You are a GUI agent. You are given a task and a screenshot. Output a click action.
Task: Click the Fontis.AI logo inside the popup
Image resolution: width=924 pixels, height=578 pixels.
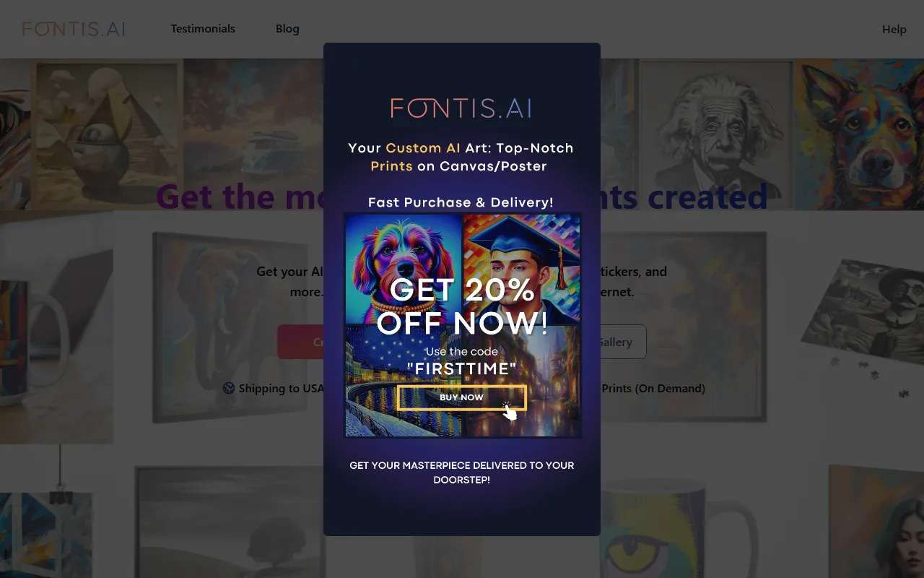coord(461,108)
